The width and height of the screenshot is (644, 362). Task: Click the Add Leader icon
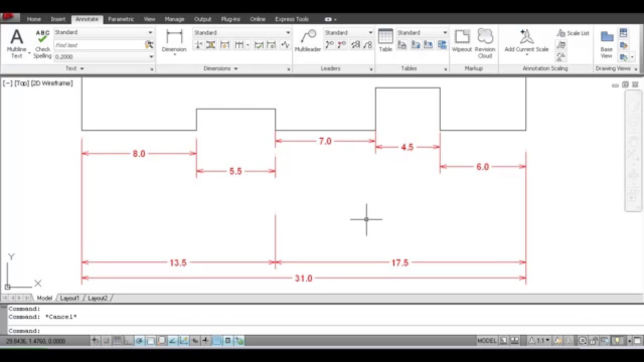pyautogui.click(x=330, y=45)
